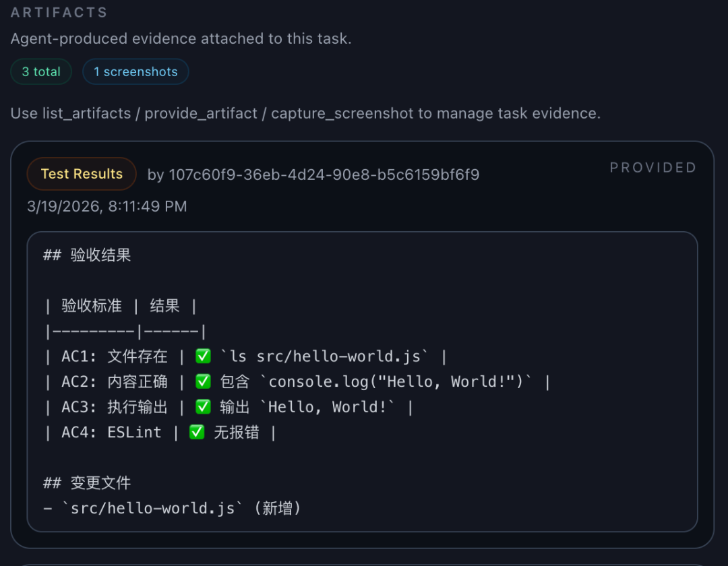This screenshot has height=566, width=728.
Task: Click the green check emoji for AC4 ESLint
Action: [x=197, y=433]
